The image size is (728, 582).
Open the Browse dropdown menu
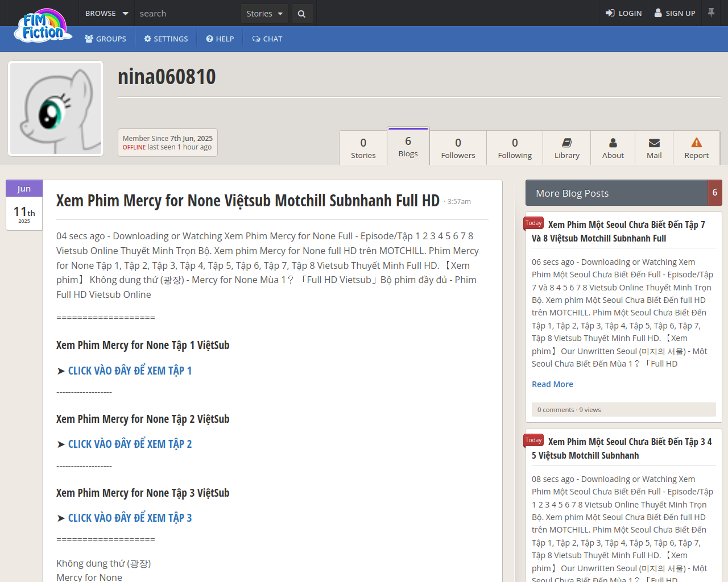(106, 13)
